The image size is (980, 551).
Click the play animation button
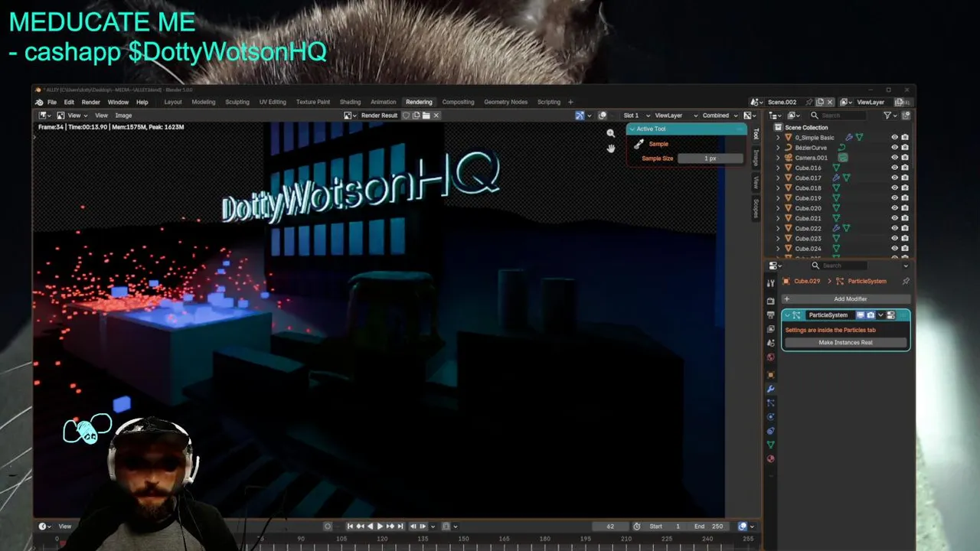point(380,527)
